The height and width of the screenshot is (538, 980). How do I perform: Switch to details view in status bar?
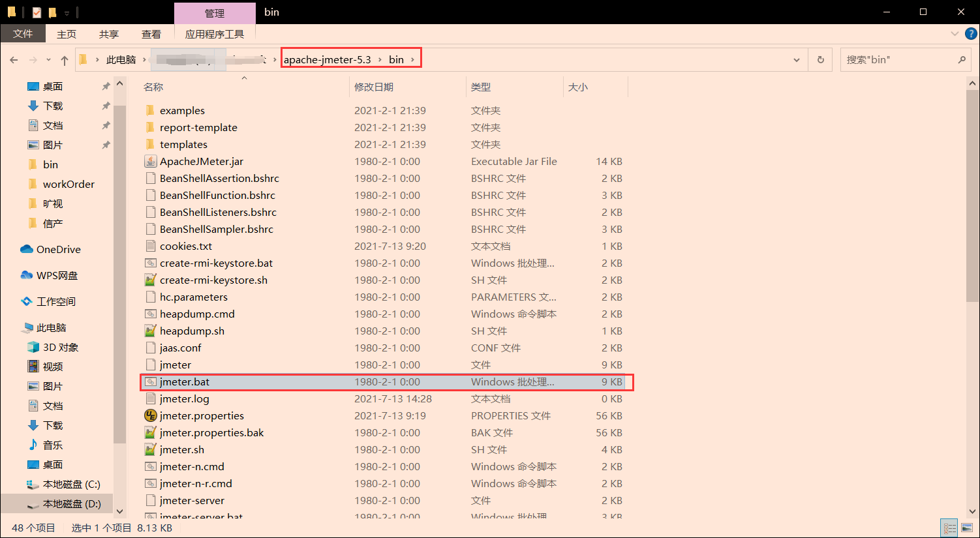[x=949, y=527]
